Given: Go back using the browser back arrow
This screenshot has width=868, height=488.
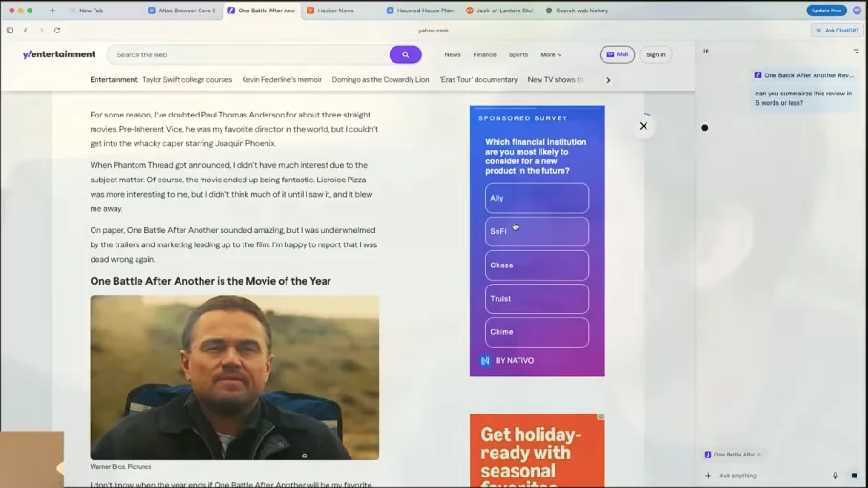Looking at the screenshot, I should coord(26,31).
